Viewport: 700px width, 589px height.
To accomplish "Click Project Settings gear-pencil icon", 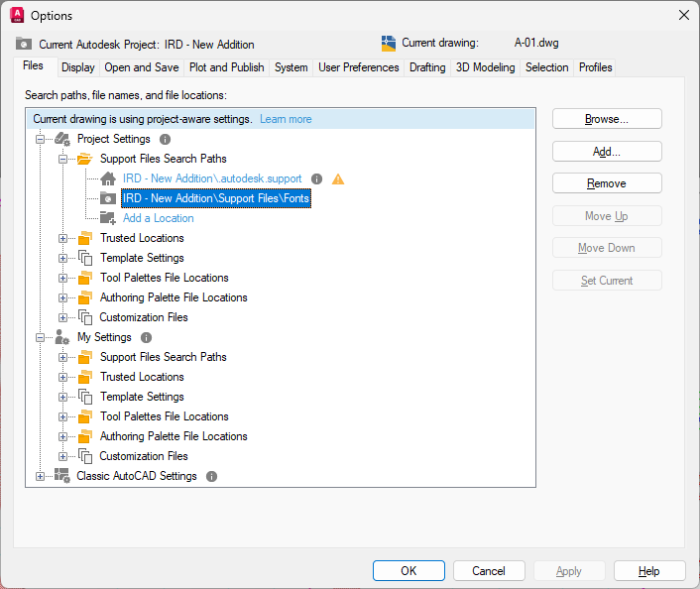I will coord(62,139).
